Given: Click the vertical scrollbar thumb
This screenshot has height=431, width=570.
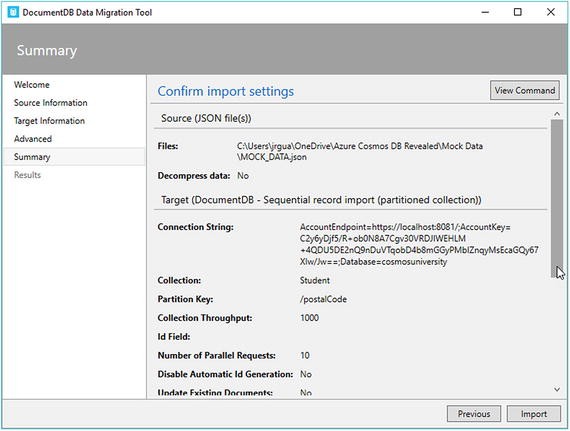Looking at the screenshot, I should pyautogui.click(x=557, y=198).
